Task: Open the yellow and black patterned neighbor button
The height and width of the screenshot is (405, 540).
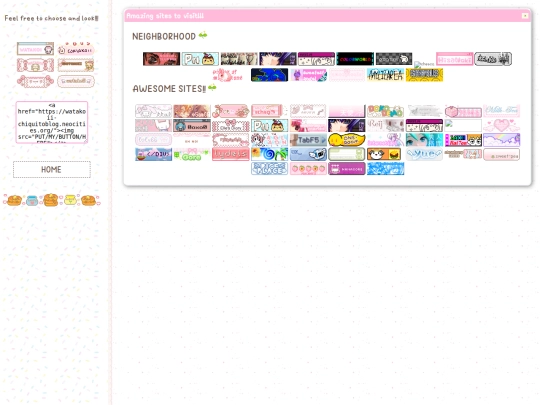Action: pyautogui.click(x=424, y=75)
